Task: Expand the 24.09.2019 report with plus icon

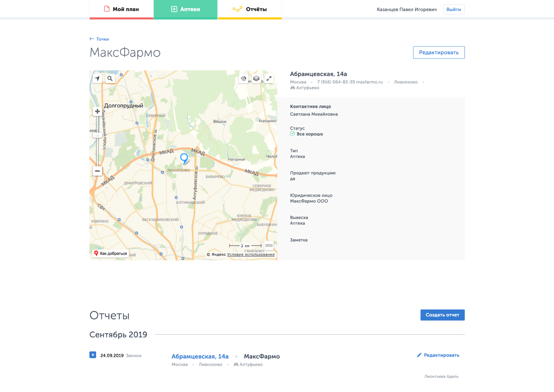Action: point(92,355)
